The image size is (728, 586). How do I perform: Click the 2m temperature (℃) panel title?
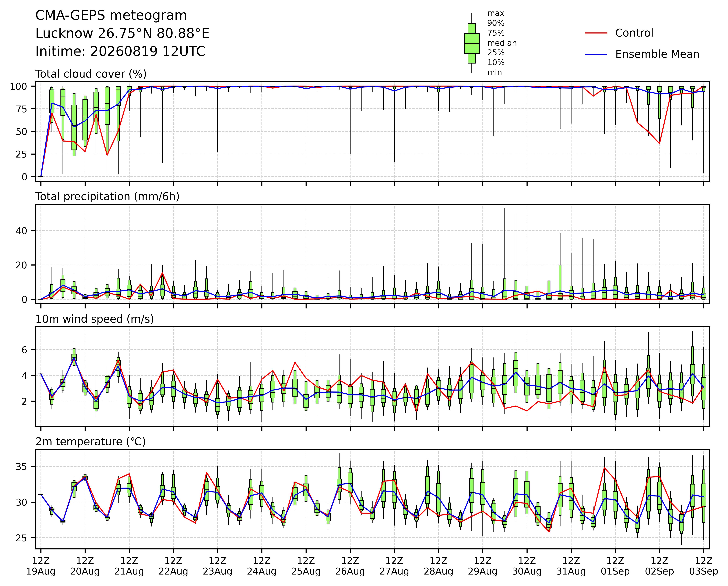(x=90, y=442)
